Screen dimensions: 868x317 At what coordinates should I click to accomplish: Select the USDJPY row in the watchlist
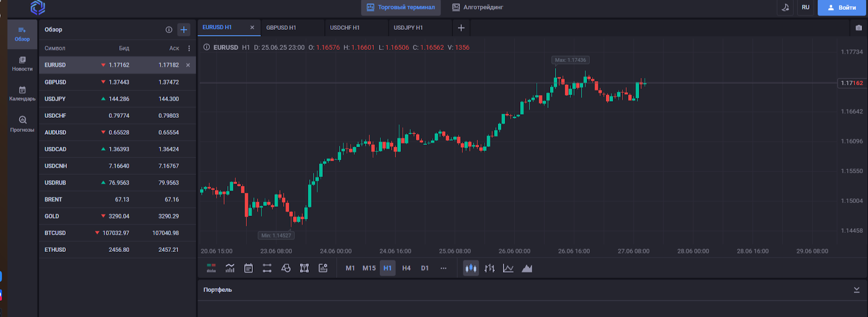coord(117,99)
